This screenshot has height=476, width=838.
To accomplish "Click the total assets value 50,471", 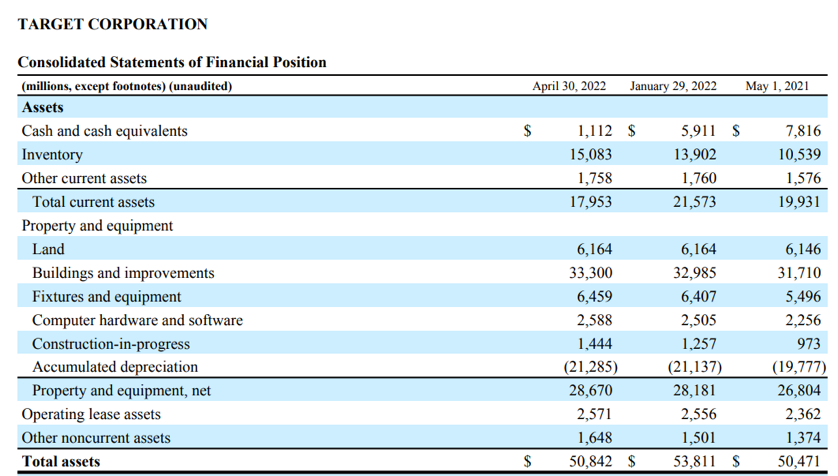I will [799, 462].
